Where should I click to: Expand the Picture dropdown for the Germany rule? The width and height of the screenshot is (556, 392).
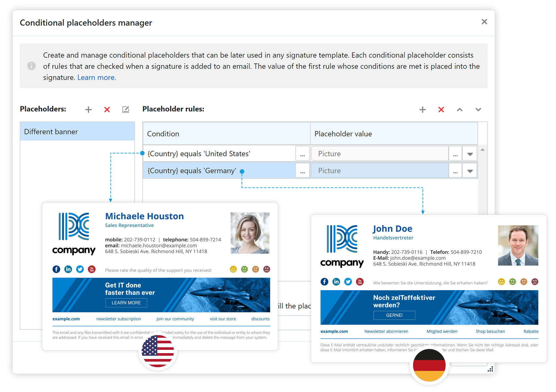click(470, 170)
